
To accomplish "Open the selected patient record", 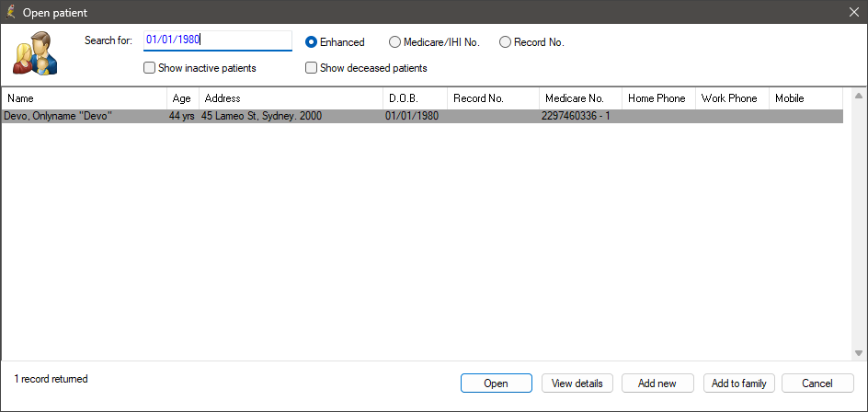I will (496, 383).
